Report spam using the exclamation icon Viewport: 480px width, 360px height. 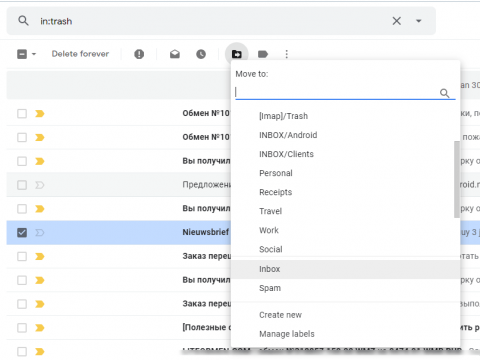139,54
